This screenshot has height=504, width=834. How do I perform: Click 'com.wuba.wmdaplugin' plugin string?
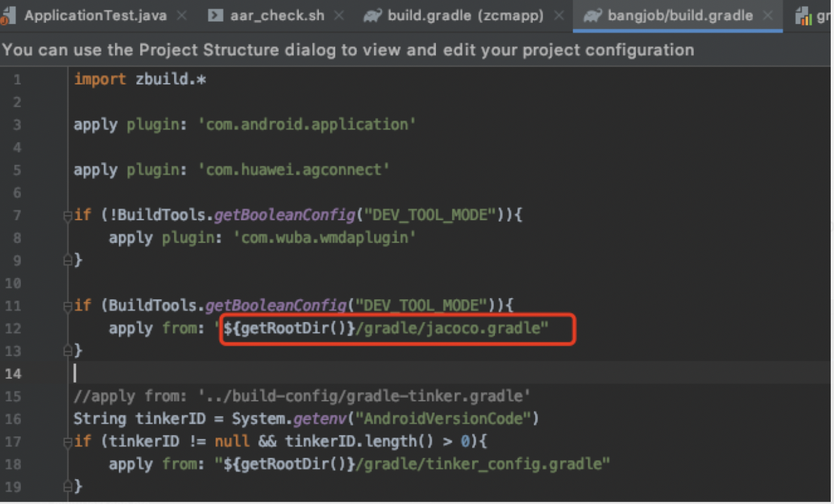click(x=324, y=238)
